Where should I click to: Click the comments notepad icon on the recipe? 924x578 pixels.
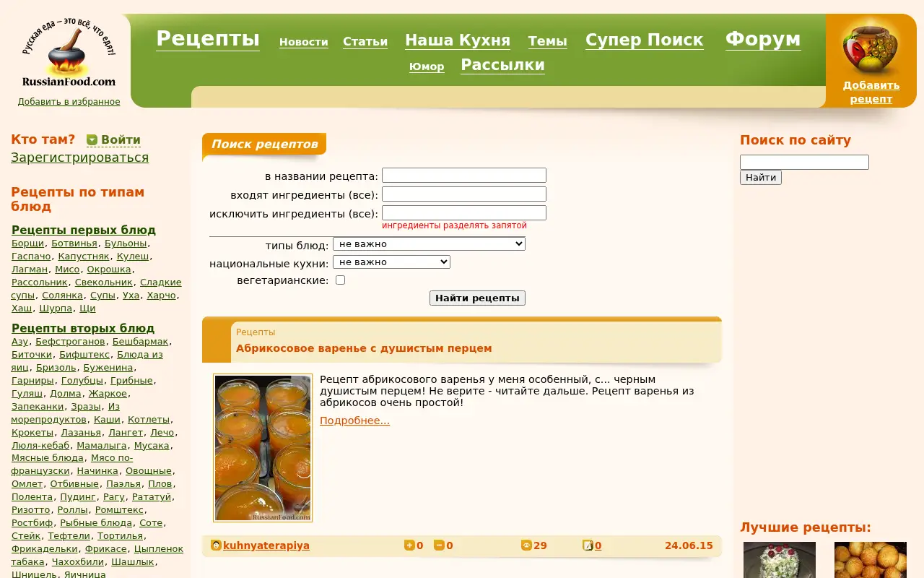coord(588,545)
